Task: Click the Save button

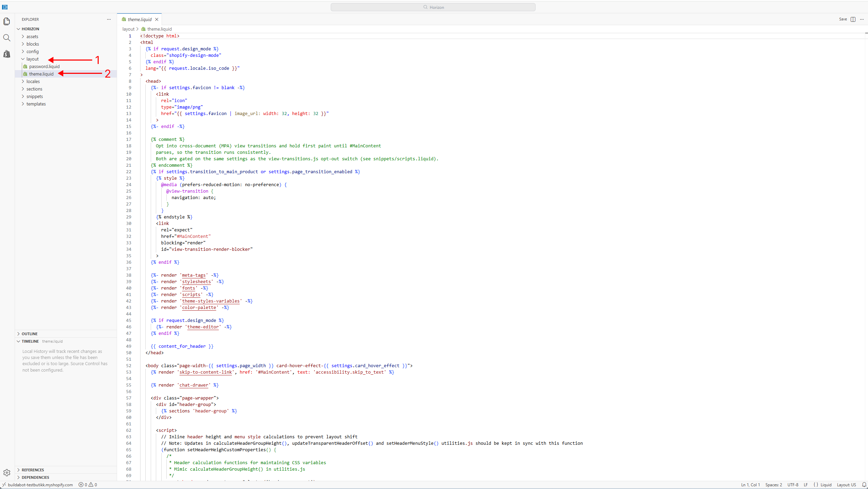Action: pos(843,19)
